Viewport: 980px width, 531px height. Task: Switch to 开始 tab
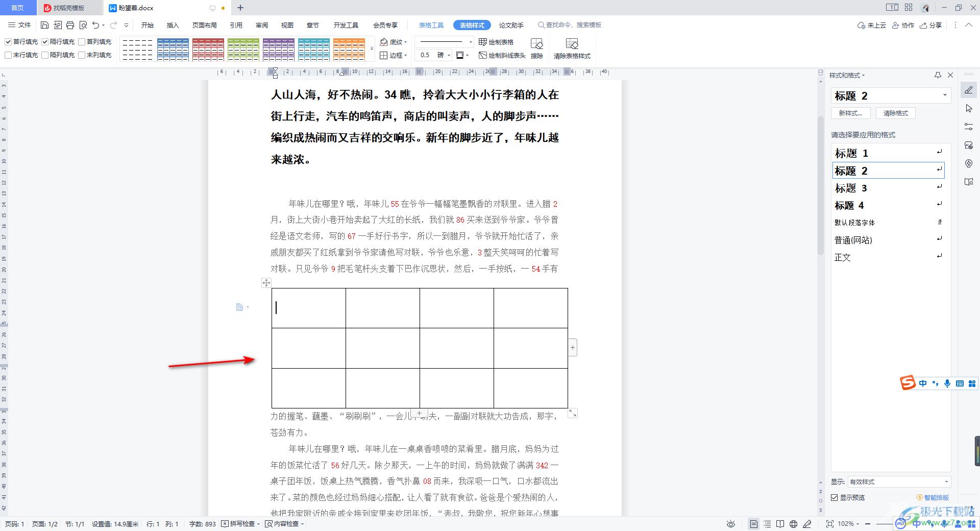pyautogui.click(x=148, y=25)
